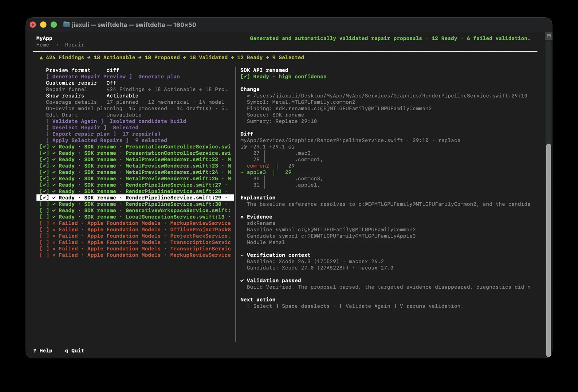Check the RenderPipelineService.swift:30 checkbox
The image size is (578, 392).
click(44, 204)
